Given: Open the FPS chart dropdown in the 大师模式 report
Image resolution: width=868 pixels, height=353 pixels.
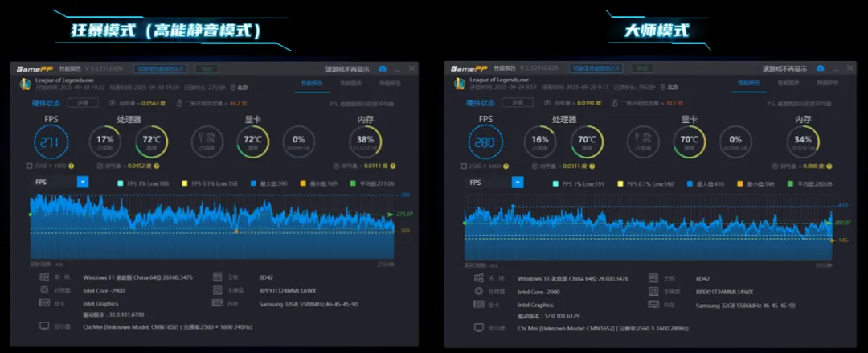Looking at the screenshot, I should (518, 183).
